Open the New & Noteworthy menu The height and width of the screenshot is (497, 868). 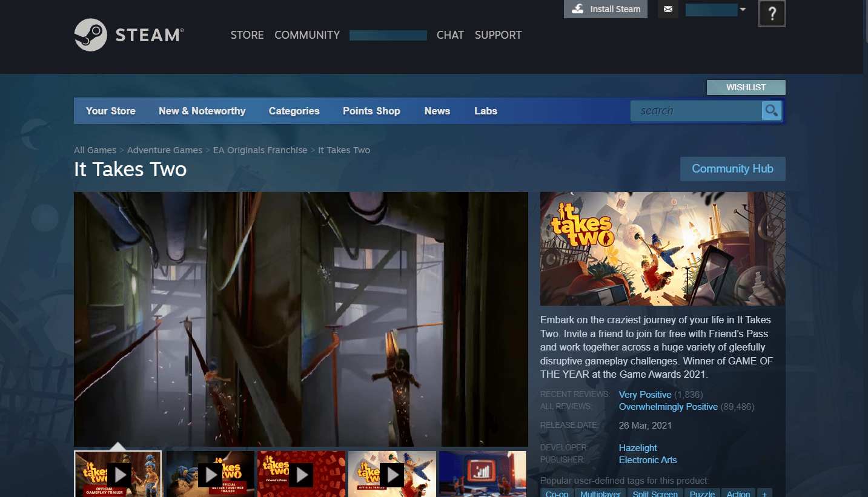tap(202, 111)
